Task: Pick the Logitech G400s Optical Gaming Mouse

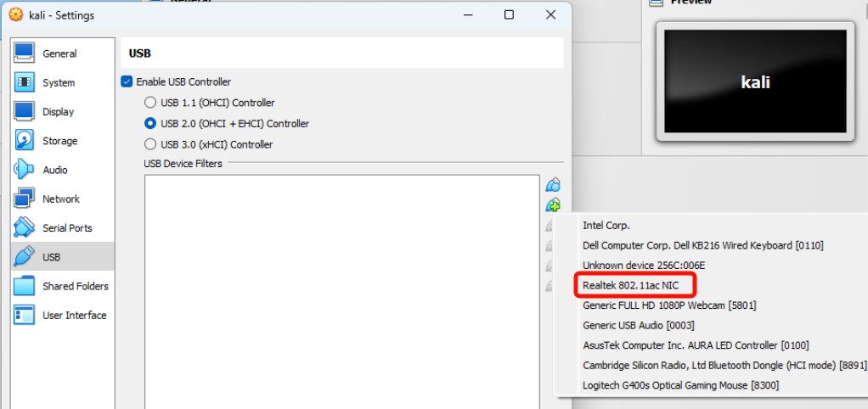Action: pyautogui.click(x=679, y=385)
